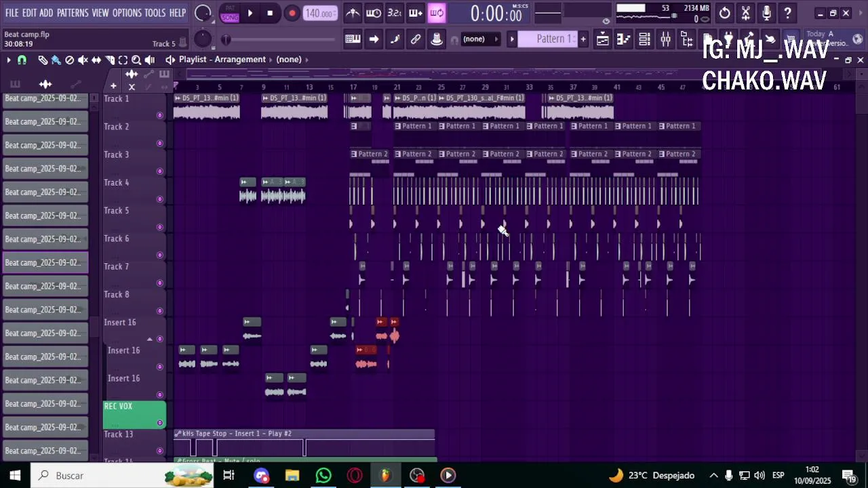The height and width of the screenshot is (488, 868).
Task: Enable typing keyboard to piano icon
Action: (x=353, y=39)
